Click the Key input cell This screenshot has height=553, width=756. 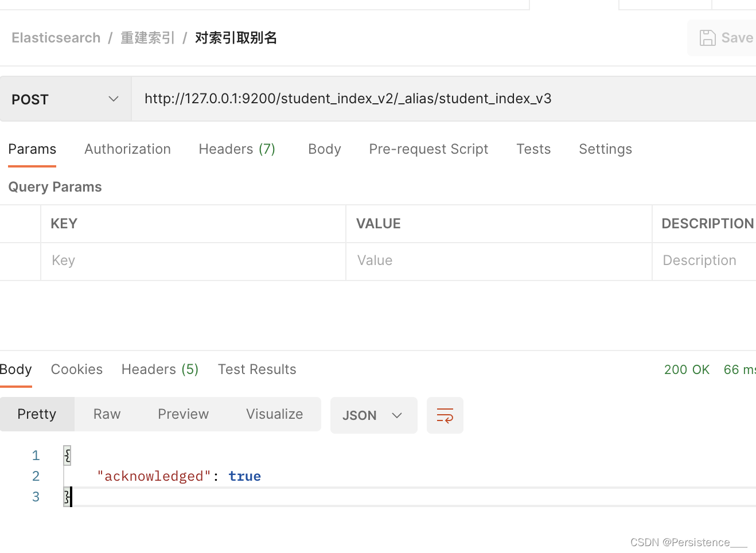click(x=193, y=261)
